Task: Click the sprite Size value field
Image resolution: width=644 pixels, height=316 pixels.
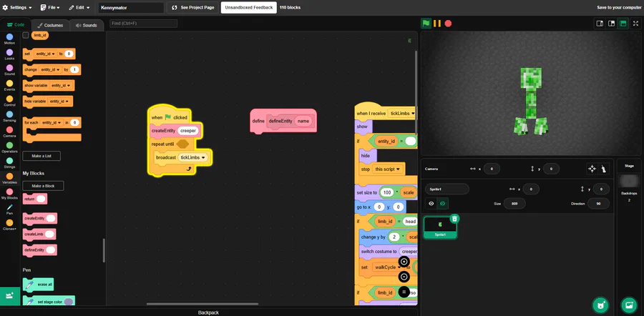Action: 514,204
